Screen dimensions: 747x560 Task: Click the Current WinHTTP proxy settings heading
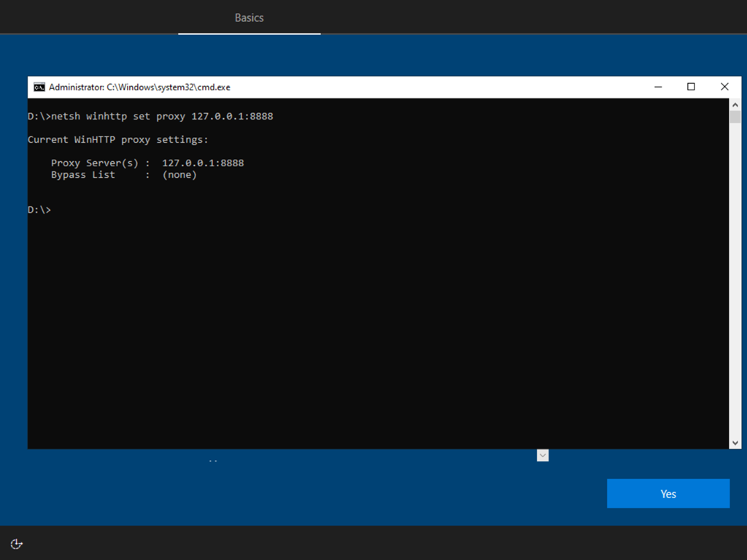click(x=118, y=140)
